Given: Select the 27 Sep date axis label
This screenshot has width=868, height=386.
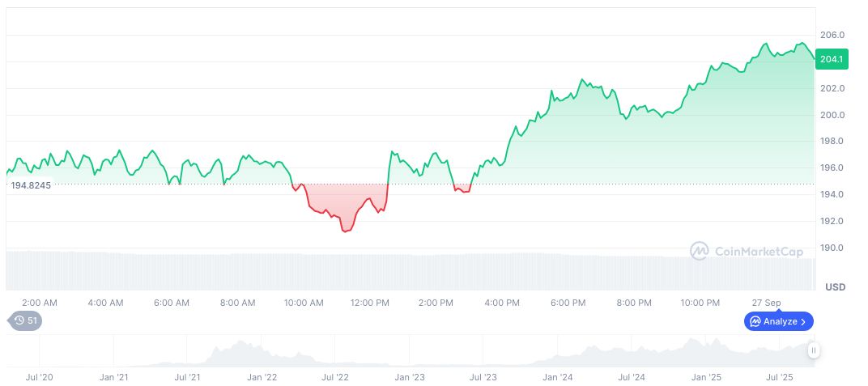Looking at the screenshot, I should click(766, 303).
